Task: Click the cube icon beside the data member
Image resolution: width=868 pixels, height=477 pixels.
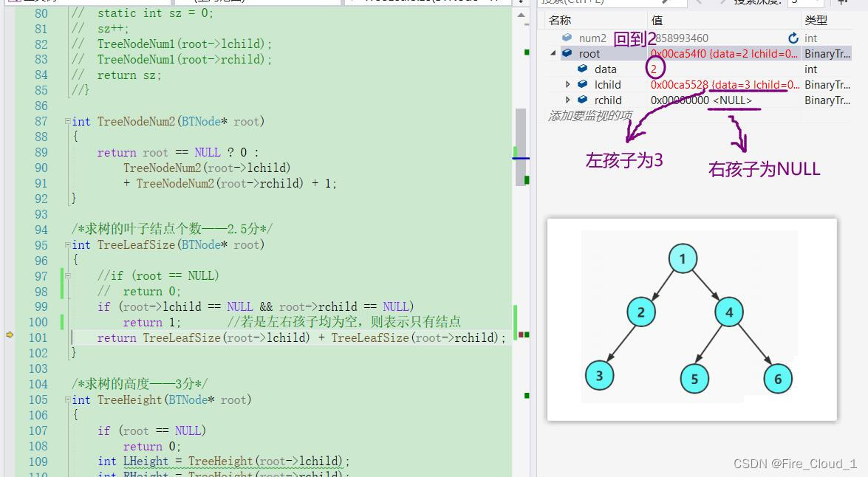Action: [583, 69]
